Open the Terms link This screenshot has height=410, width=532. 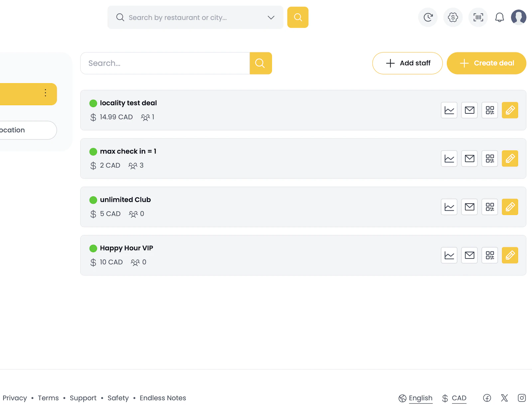48,398
